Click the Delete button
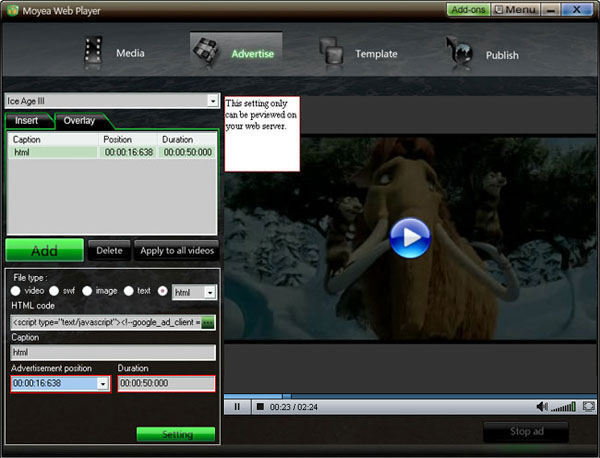 [109, 250]
